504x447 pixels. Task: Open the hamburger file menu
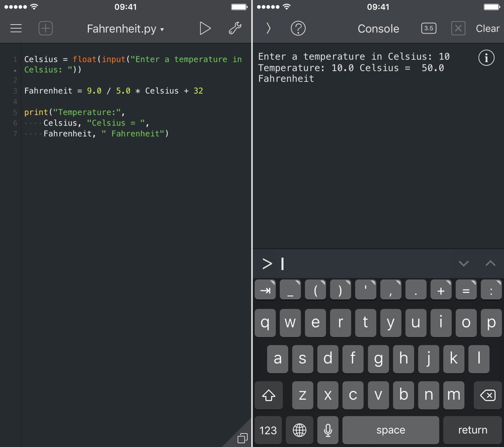point(16,28)
